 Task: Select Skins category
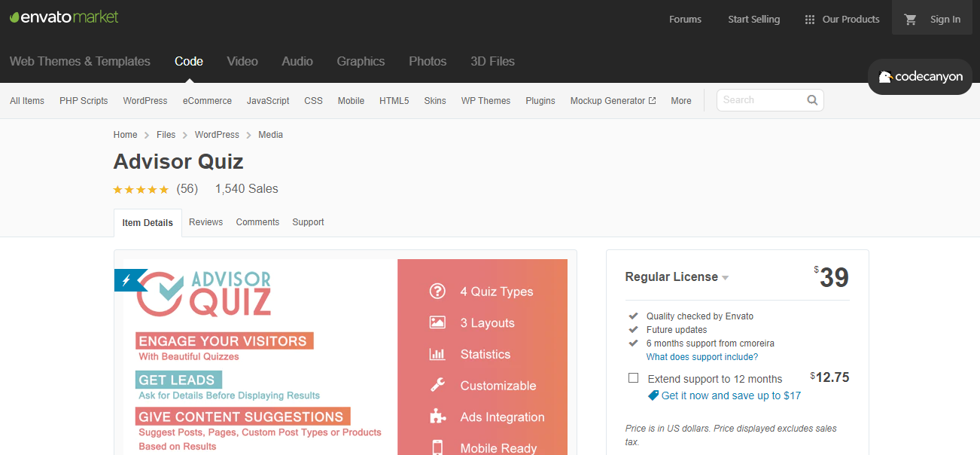435,101
